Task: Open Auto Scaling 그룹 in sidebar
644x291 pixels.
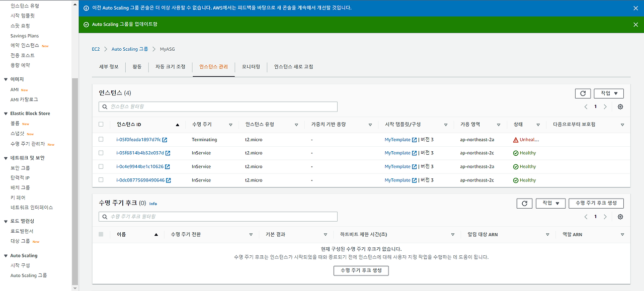Action: [29, 275]
